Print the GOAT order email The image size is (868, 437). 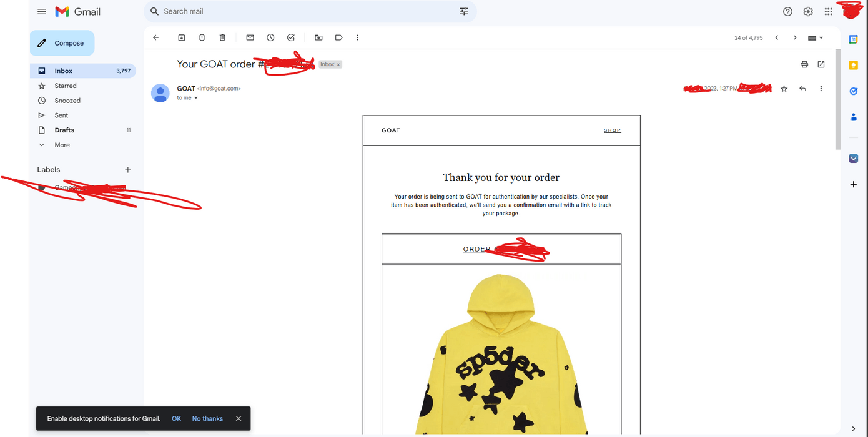point(804,64)
